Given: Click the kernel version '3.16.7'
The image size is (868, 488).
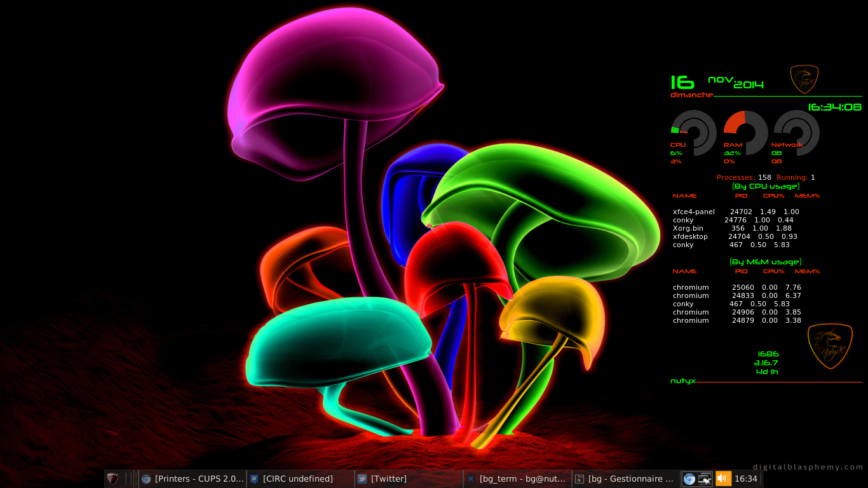Looking at the screenshot, I should coord(766,363).
